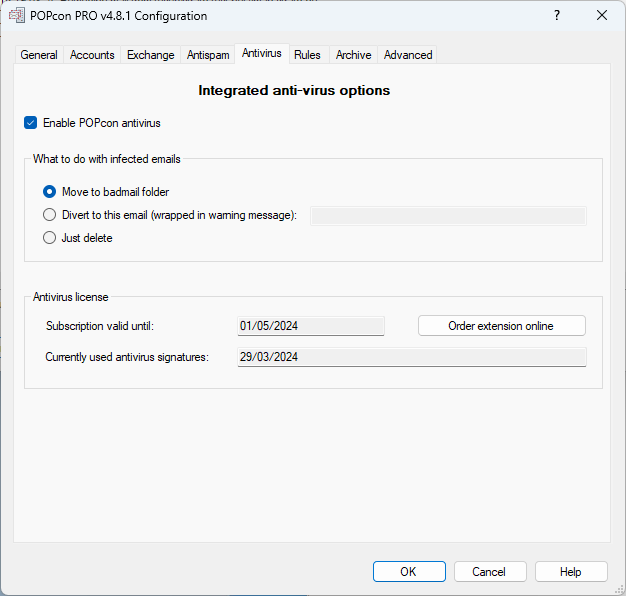Click the 'Currently used antivirus signatures:' label

click(x=127, y=357)
